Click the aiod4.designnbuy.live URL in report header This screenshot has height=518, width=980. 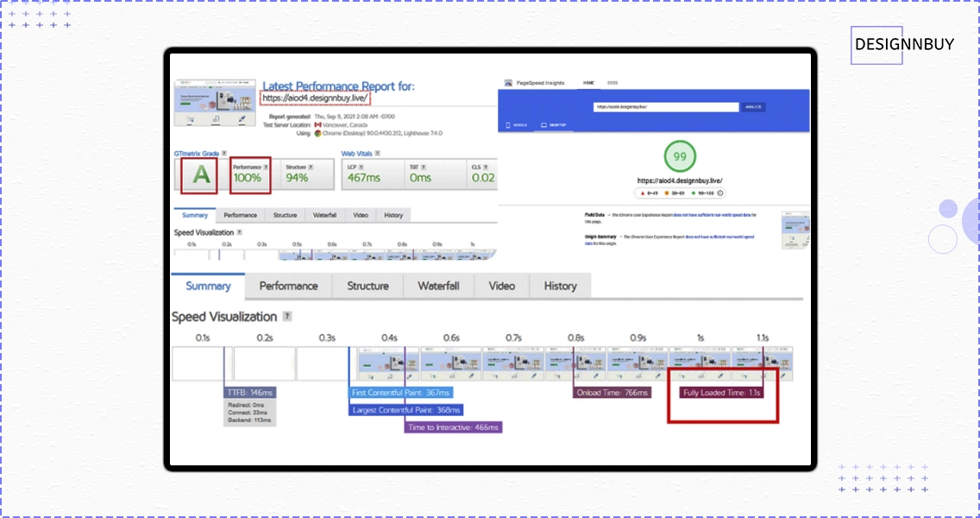(315, 98)
